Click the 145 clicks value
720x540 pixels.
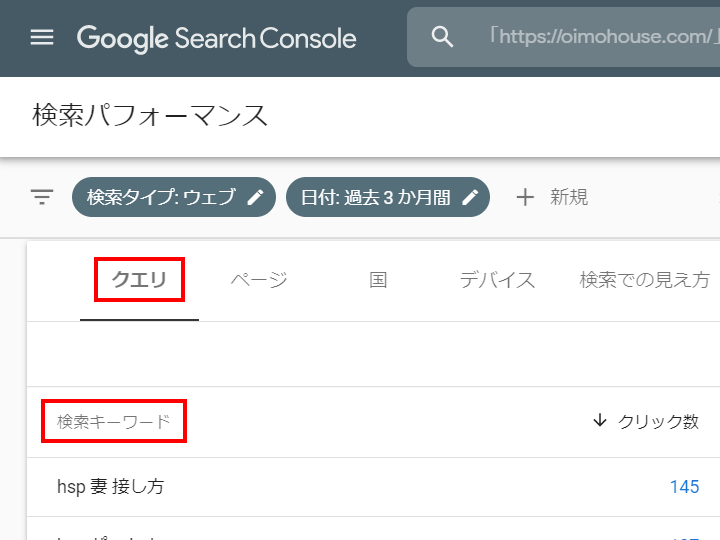684,487
